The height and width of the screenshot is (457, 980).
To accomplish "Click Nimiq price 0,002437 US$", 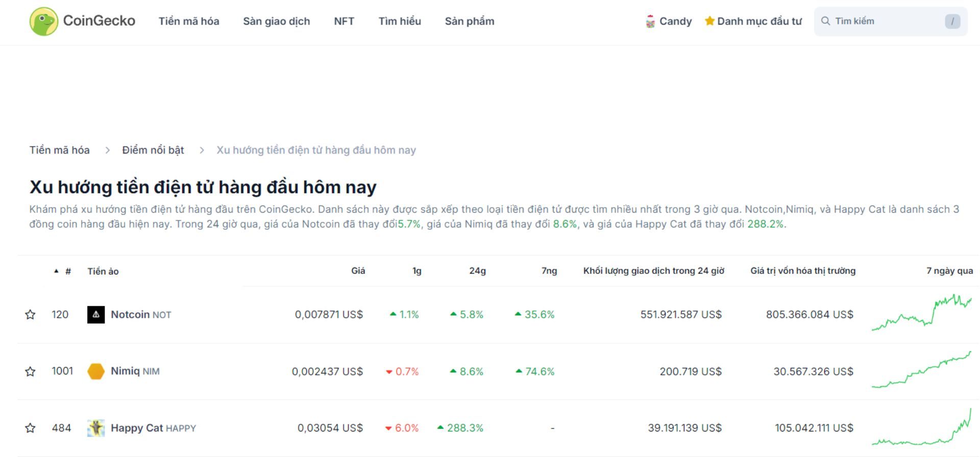I will point(327,371).
